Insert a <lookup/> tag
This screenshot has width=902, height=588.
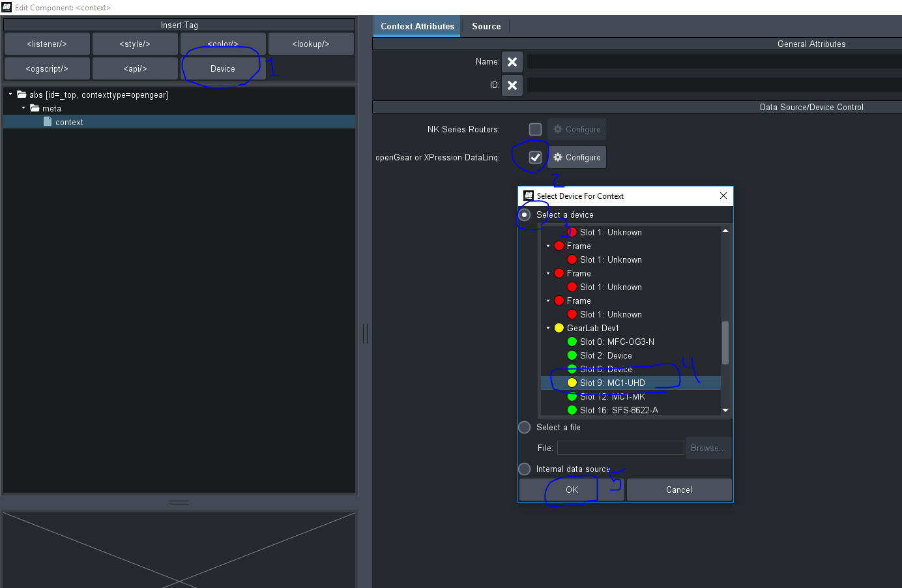click(x=311, y=44)
